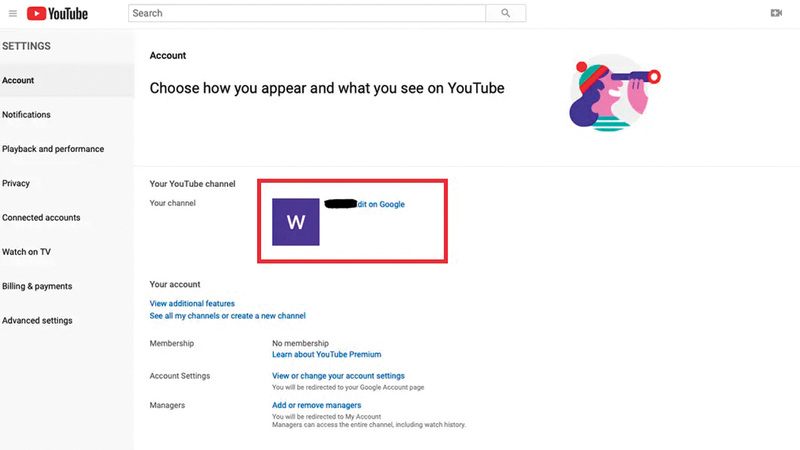Image resolution: width=800 pixels, height=450 pixels.
Task: Open Watch on TV settings
Action: 27,252
